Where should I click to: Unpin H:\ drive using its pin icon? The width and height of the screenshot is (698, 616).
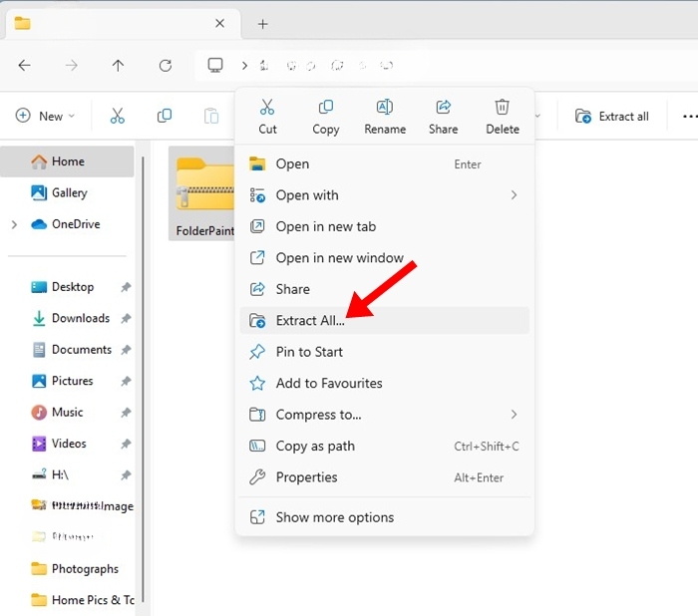pos(126,474)
